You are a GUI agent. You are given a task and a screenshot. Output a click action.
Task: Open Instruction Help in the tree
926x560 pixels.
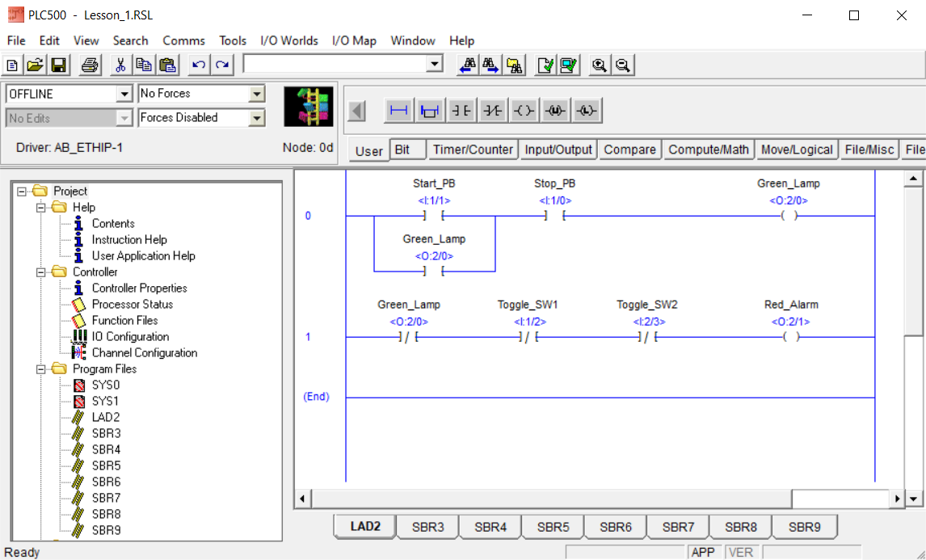[129, 240]
